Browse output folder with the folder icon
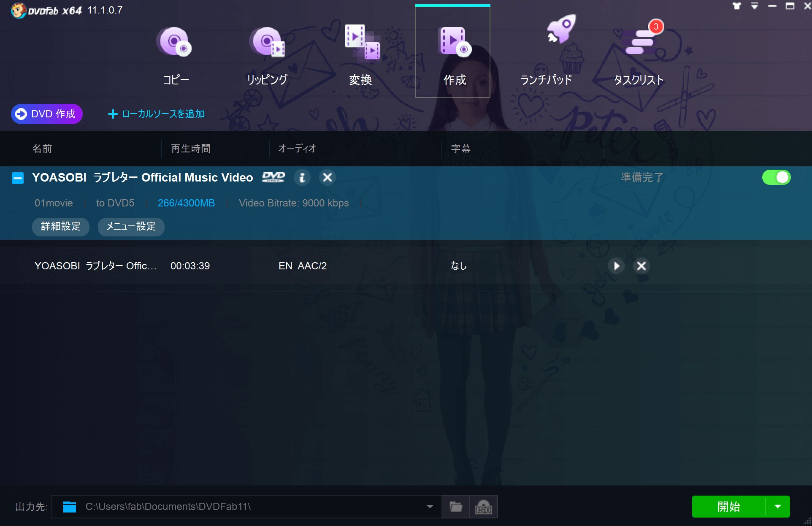This screenshot has height=526, width=812. [x=456, y=507]
